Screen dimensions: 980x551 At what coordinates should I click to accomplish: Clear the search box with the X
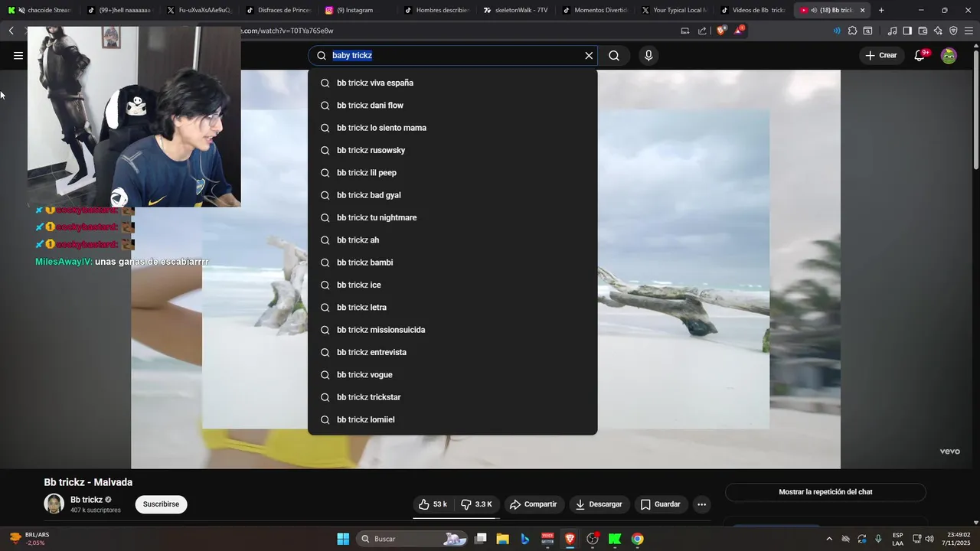coord(589,55)
